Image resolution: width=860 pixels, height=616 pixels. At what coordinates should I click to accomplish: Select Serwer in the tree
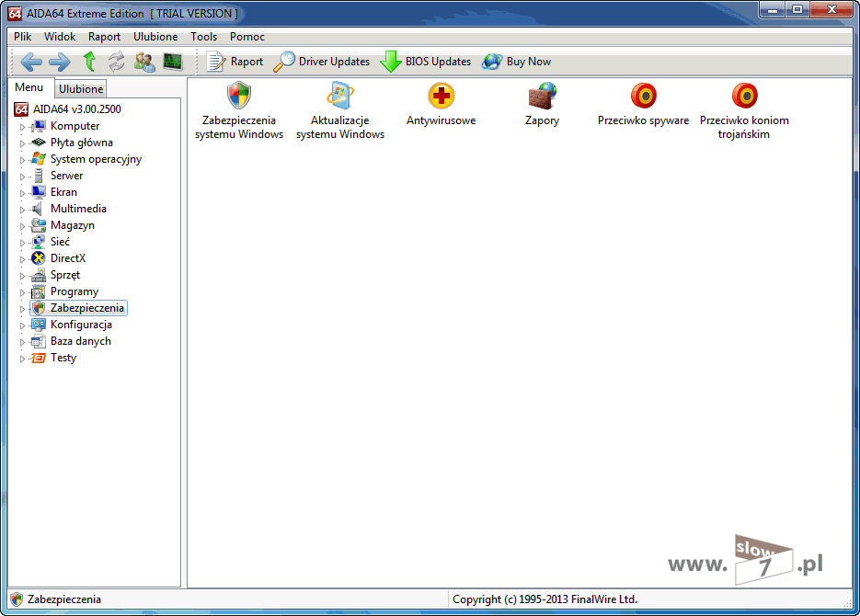[66, 176]
